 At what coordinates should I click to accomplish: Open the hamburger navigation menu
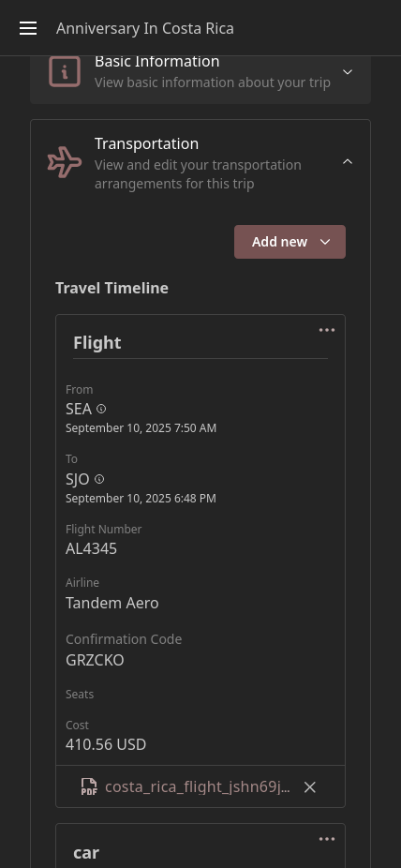click(28, 28)
